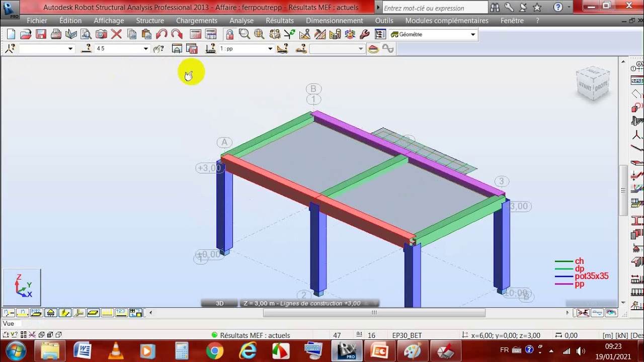
Task: Toggle the padlock results-lock icon
Action: pos(229,34)
